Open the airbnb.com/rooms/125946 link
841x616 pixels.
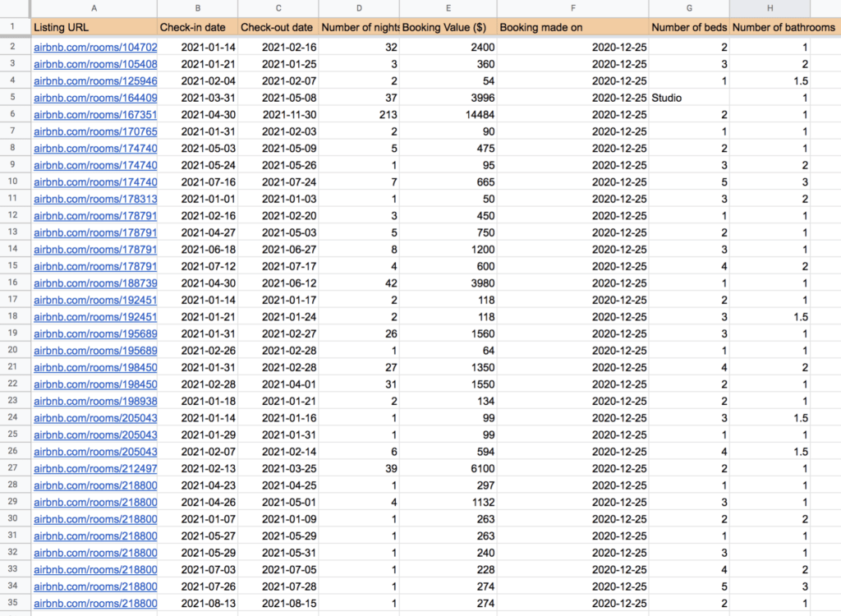click(95, 81)
